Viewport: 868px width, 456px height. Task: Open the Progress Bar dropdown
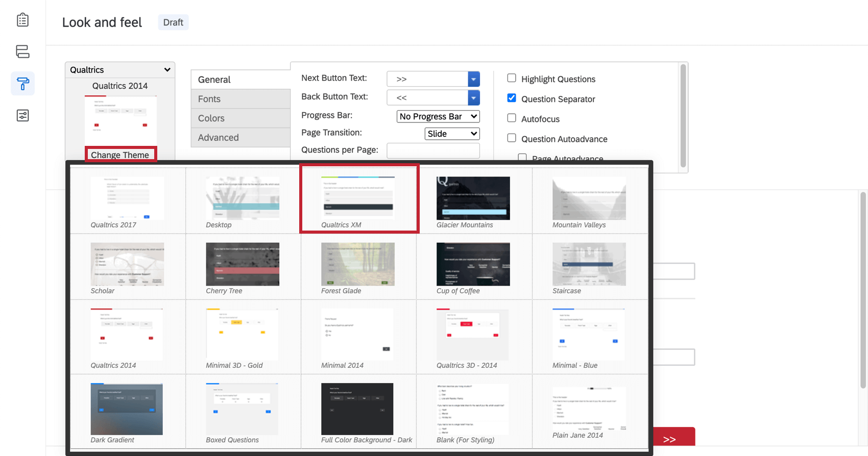[438, 116]
